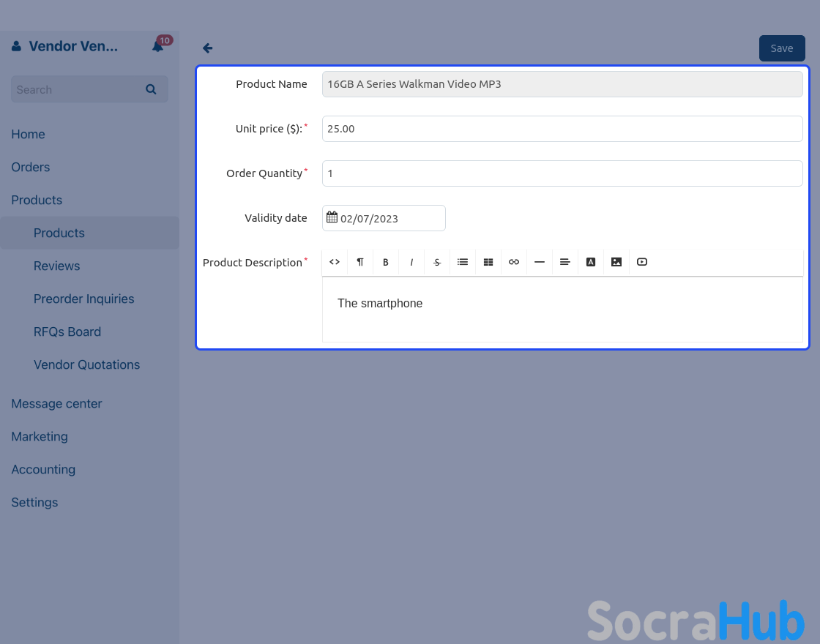The height and width of the screenshot is (644, 820).
Task: Click the insert link icon
Action: (514, 262)
